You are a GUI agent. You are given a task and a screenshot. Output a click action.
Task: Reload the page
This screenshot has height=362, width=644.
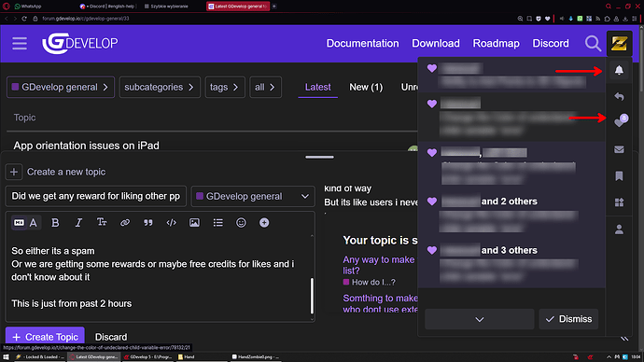coord(24,19)
